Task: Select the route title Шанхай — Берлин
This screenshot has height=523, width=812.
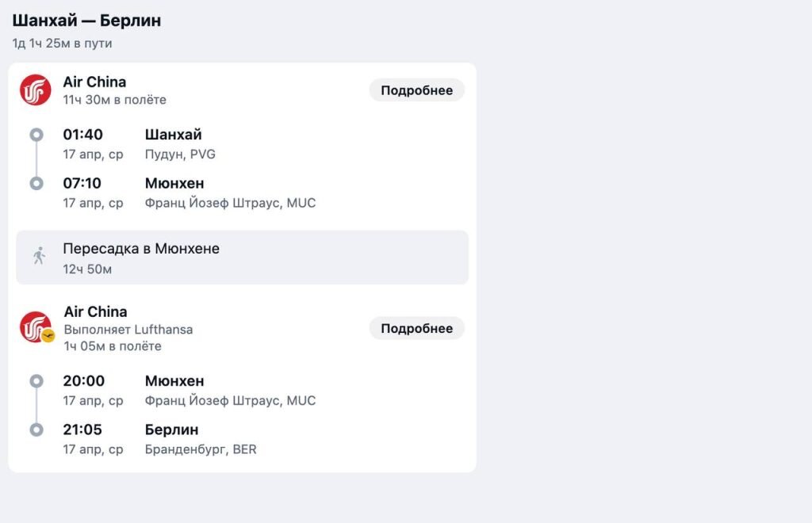Action: [86, 20]
